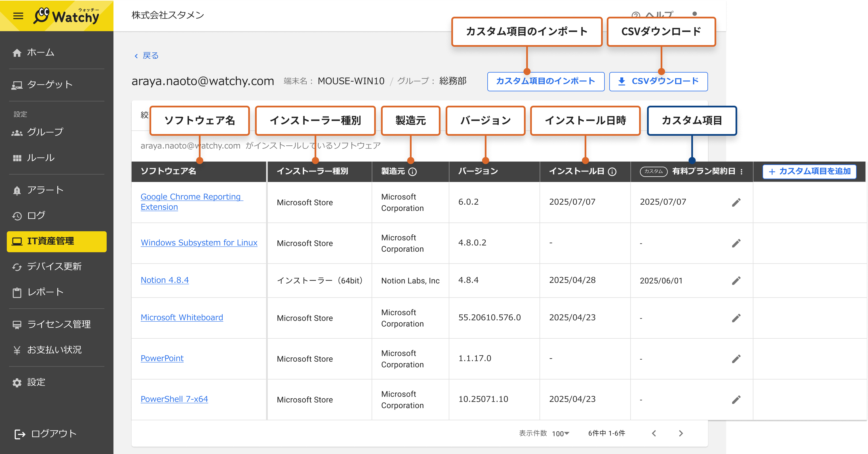The width and height of the screenshot is (868, 454).
Task: Edit custom field for PowerPoint row
Action: (736, 359)
